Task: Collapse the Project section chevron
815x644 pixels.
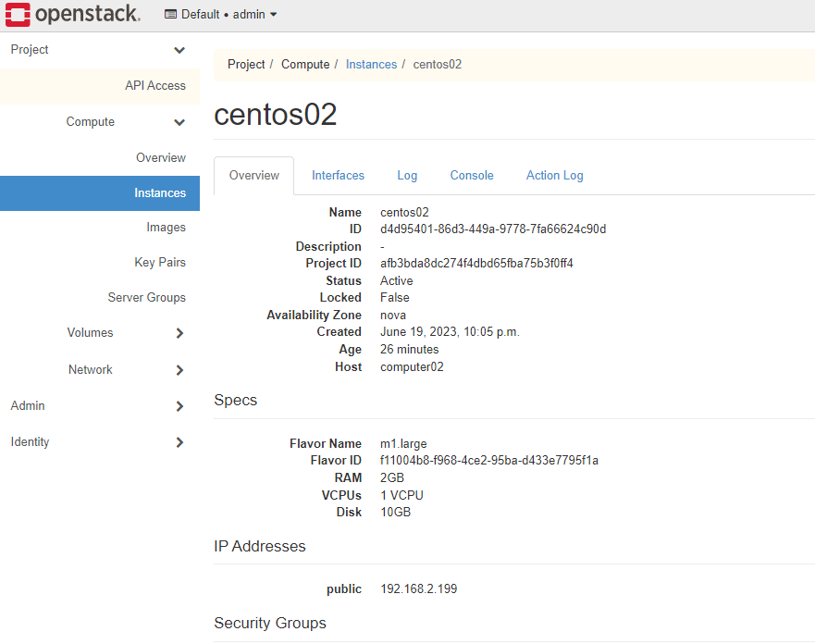Action: coord(179,50)
